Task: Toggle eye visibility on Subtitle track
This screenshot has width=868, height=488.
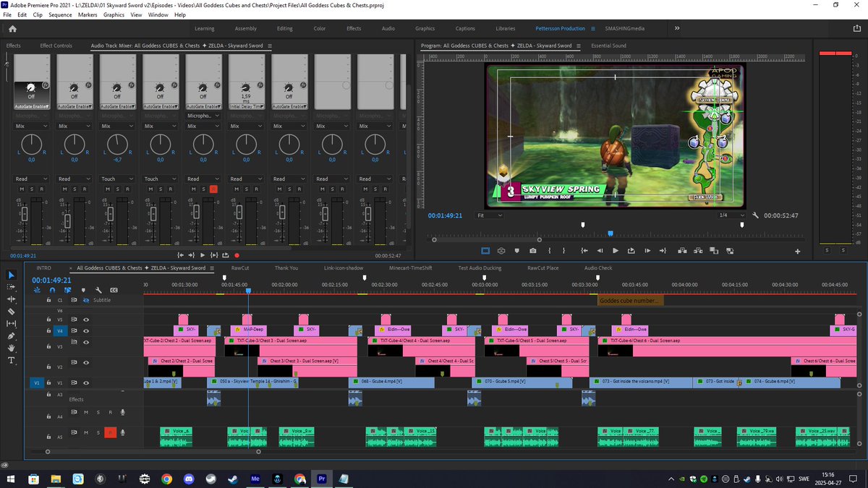Action: pos(86,299)
